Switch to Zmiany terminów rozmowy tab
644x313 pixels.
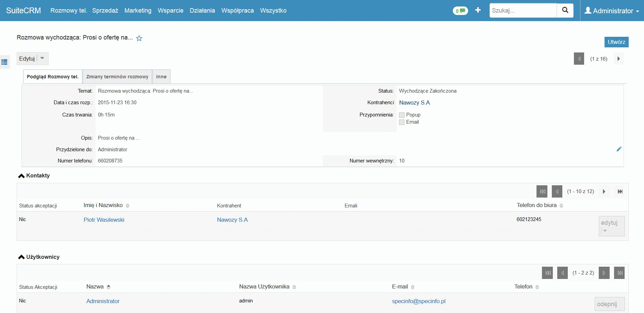(x=117, y=77)
